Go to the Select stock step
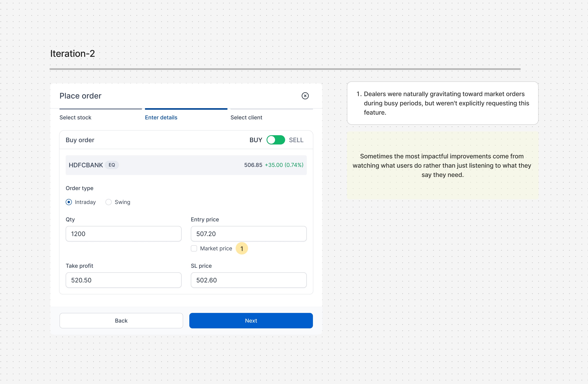The height and width of the screenshot is (384, 588). (75, 117)
